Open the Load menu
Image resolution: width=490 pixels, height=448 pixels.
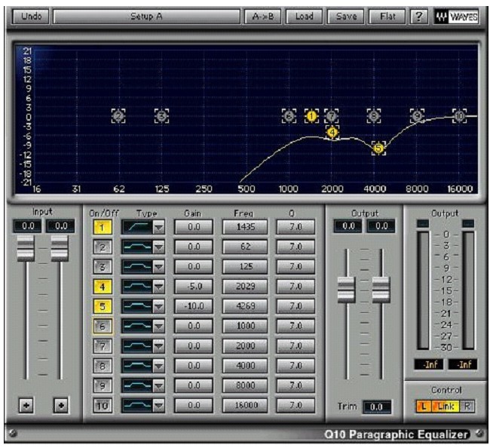pyautogui.click(x=304, y=17)
